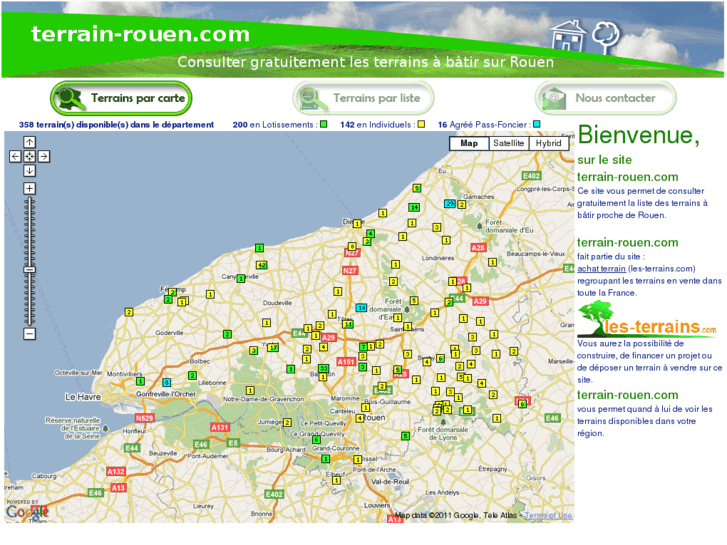Screen dimensions: 727x545
Task: Select yellow 1 marker above Notre-Dame-de-Gravenchon
Action: (x=250, y=391)
